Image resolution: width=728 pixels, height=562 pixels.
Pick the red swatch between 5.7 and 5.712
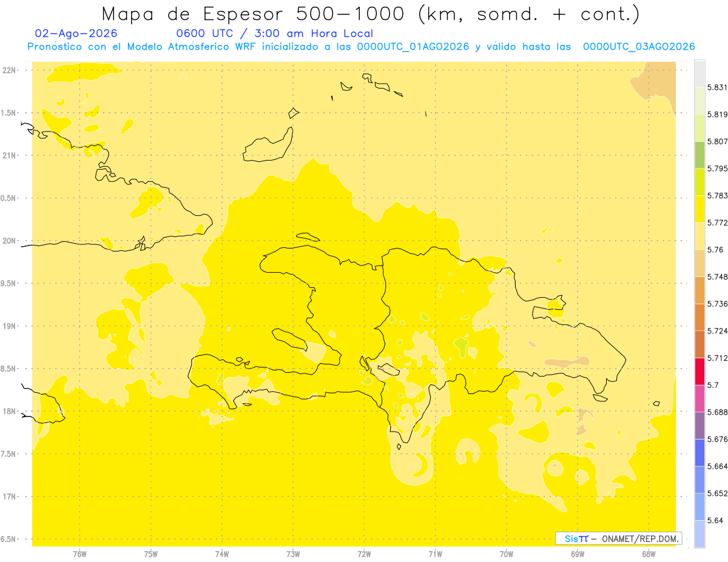point(699,372)
